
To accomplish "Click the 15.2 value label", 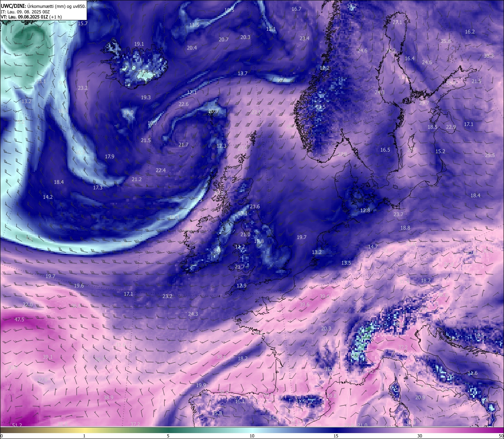I will 440,151.
